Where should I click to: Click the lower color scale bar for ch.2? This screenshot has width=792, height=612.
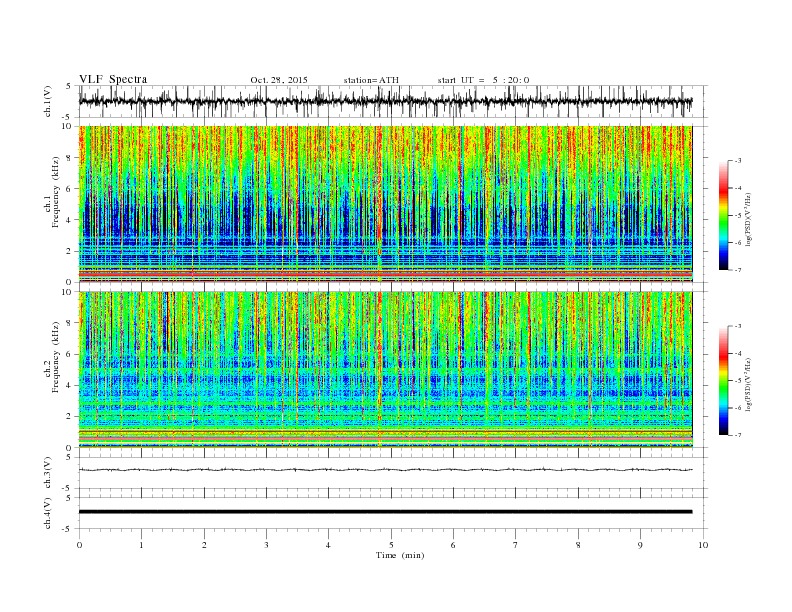(724, 380)
